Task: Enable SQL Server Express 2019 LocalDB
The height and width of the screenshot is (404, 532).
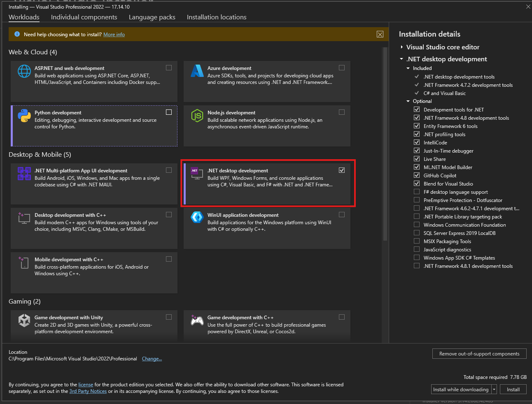Action: pyautogui.click(x=417, y=233)
